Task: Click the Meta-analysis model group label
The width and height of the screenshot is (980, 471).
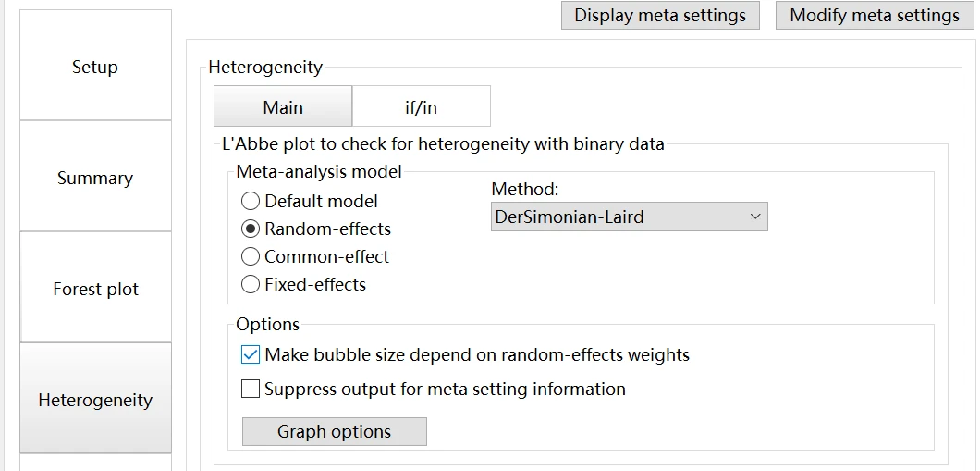Action: [319, 171]
